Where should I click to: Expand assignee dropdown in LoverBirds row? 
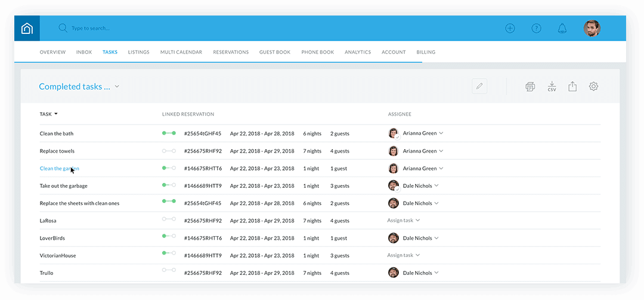436,238
